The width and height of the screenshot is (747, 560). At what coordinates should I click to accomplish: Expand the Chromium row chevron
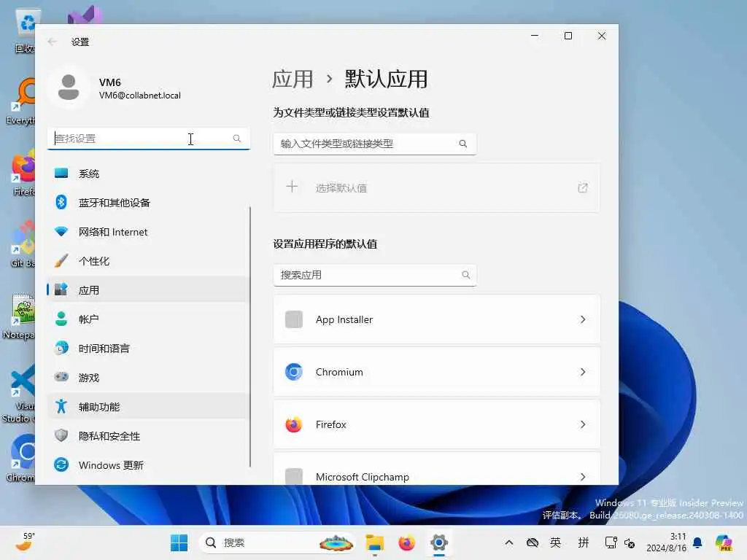click(583, 371)
